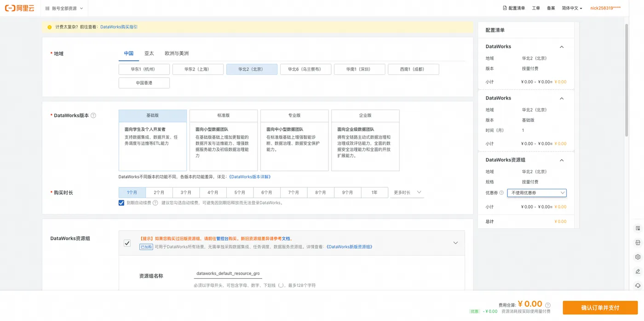Select 6个月 purchase duration

(x=267, y=193)
